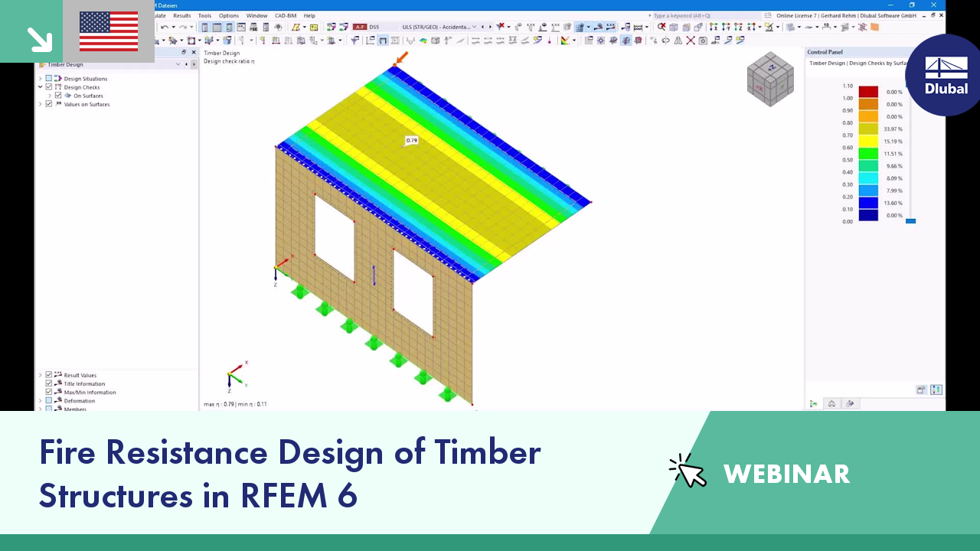Expand the Design Situations tree item
Image resolution: width=980 pixels, height=551 pixels.
(40, 78)
